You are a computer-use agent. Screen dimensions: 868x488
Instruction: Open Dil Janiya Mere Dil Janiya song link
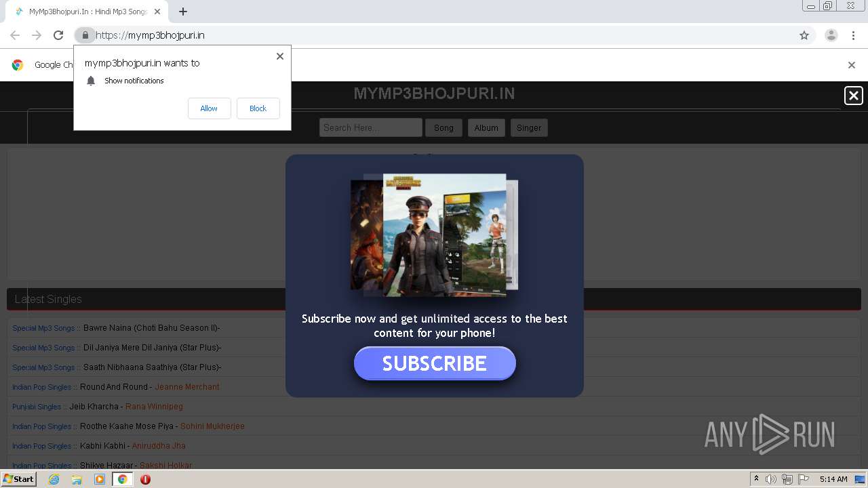coord(153,348)
